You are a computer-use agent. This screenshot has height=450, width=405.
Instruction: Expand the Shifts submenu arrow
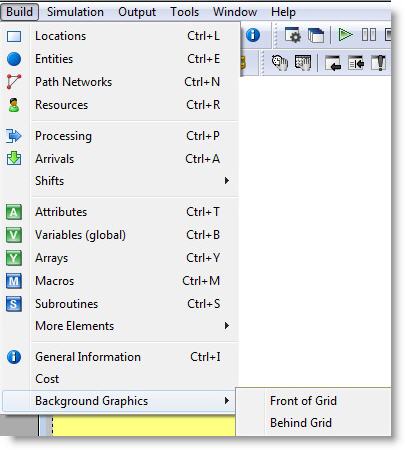click(227, 181)
